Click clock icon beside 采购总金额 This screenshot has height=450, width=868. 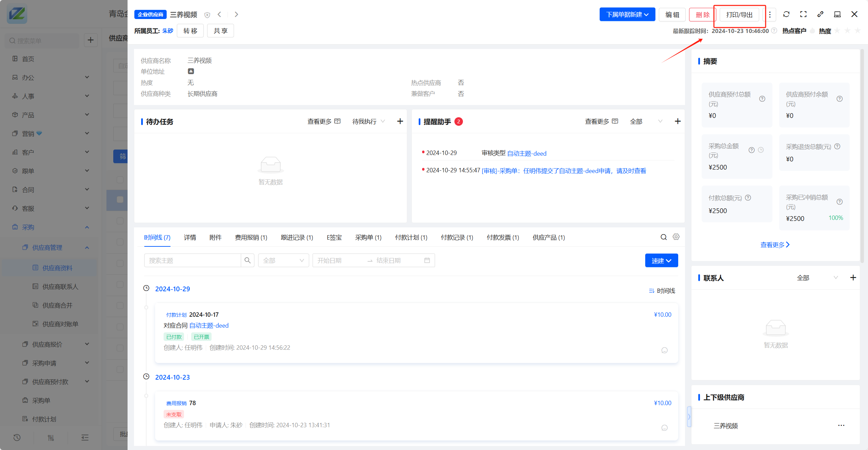[x=761, y=150]
